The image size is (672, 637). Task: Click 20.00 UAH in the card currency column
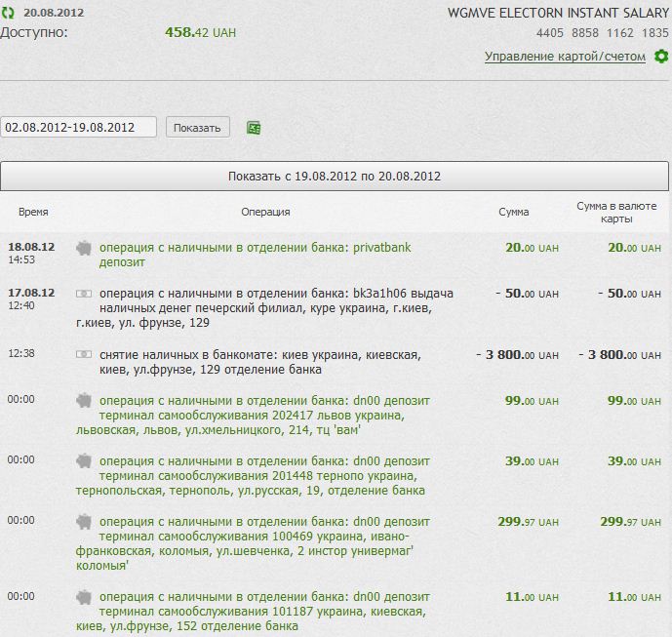(634, 248)
